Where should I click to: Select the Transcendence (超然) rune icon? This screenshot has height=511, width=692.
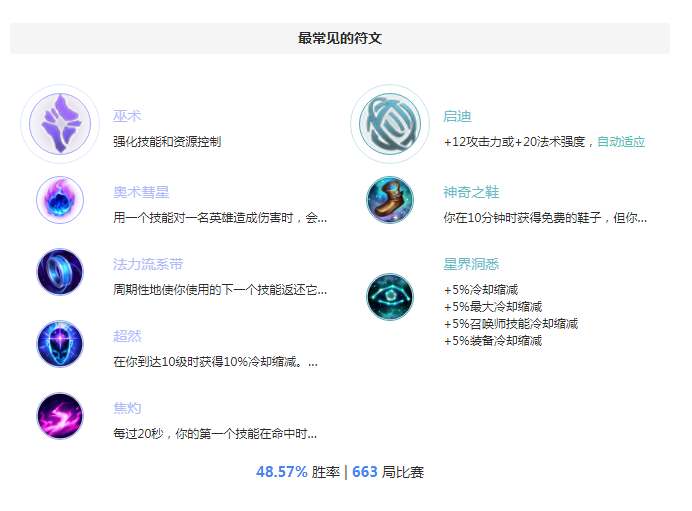pos(60,344)
